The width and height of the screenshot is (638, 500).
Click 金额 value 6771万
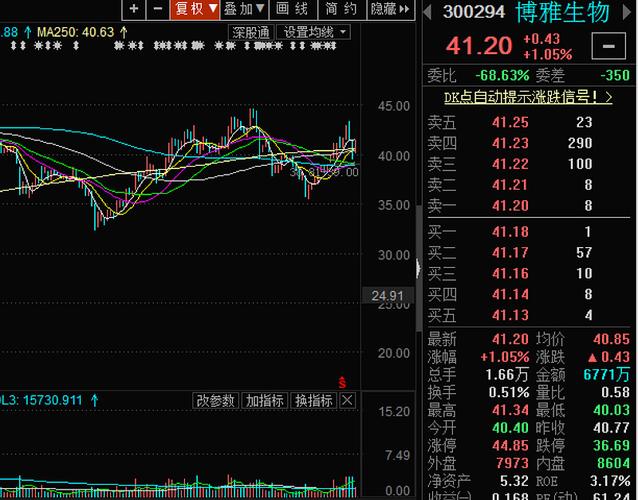[x=607, y=374]
